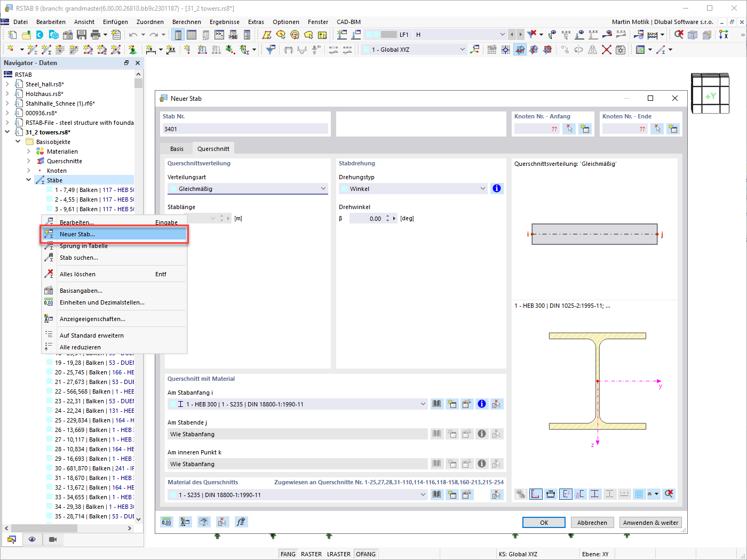Click the info icon for HEB 300 cross-section
Image resolution: width=747 pixels, height=560 pixels.
tap(482, 404)
